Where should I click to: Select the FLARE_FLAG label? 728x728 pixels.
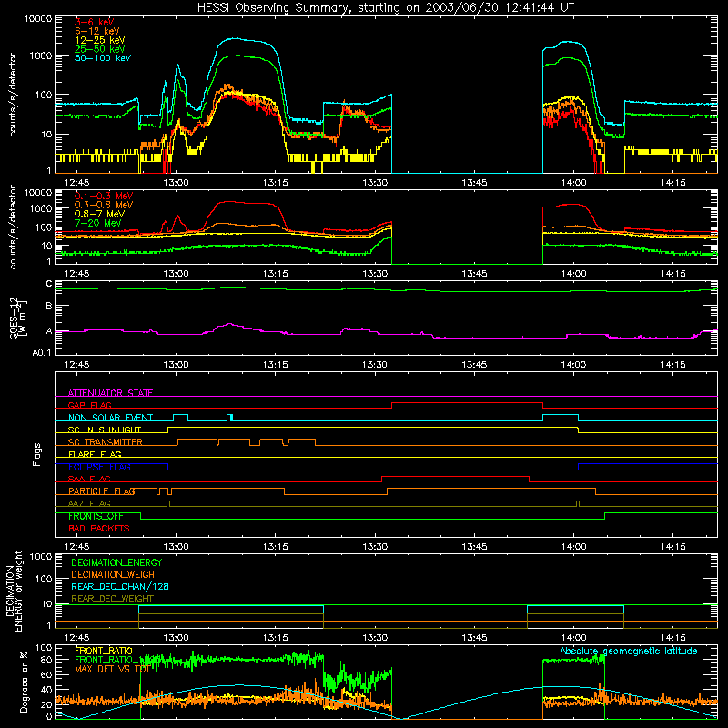(x=95, y=454)
